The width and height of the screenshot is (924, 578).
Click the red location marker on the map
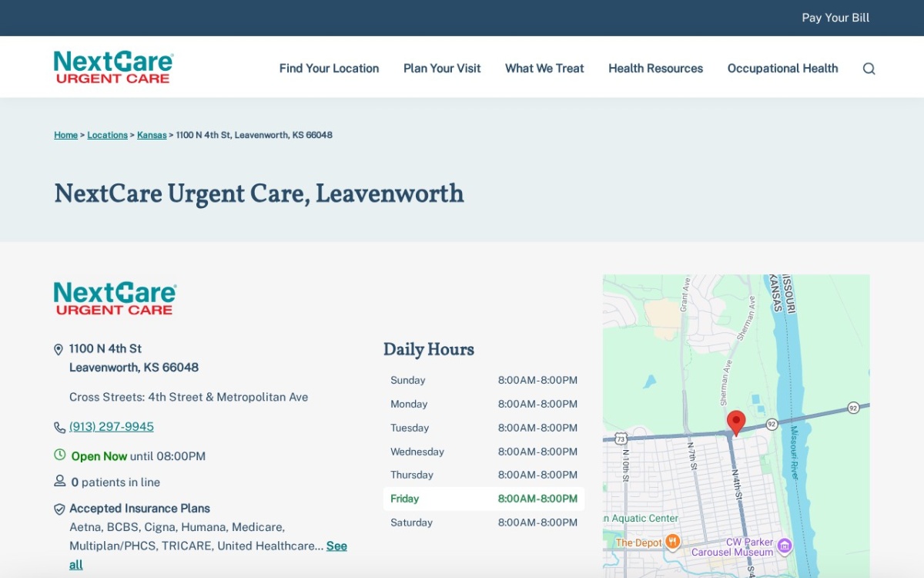pos(736,423)
